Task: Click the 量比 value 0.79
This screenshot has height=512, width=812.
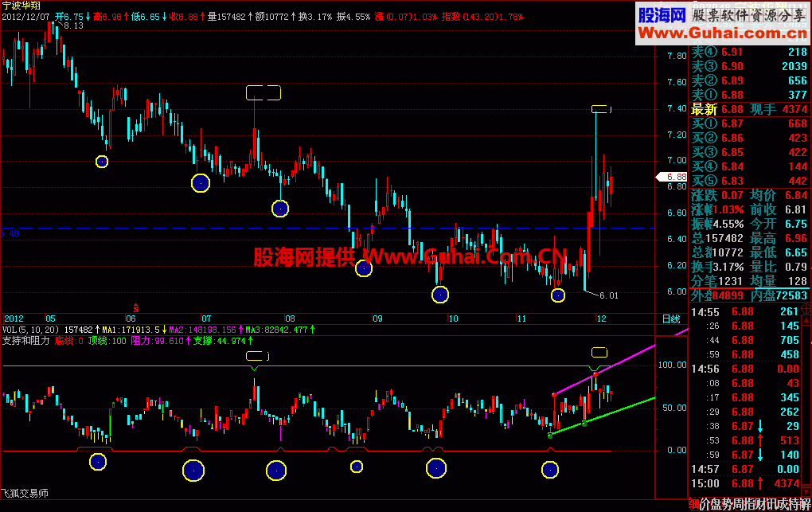Action: coord(796,267)
